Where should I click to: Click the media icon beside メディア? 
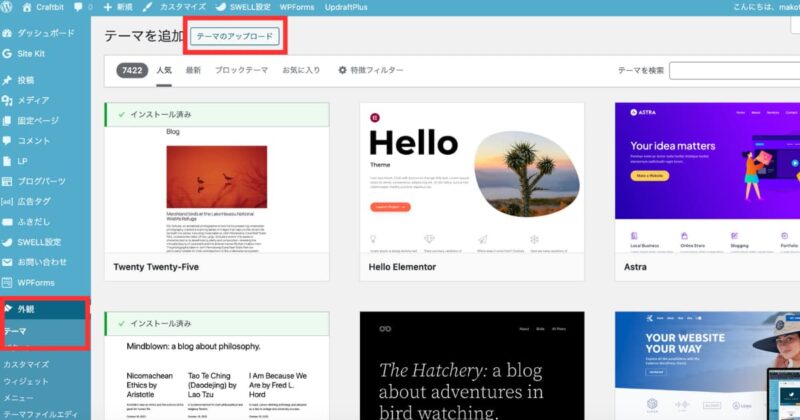[7, 101]
